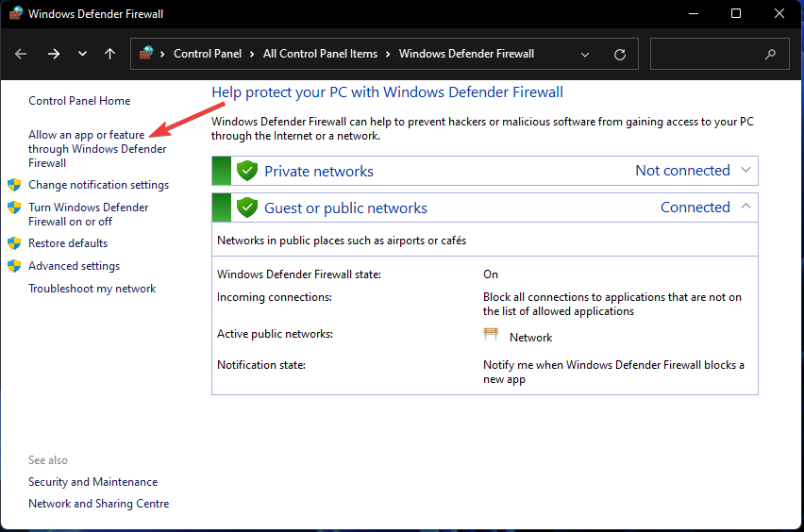Open the Recent locations dropdown

click(82, 55)
